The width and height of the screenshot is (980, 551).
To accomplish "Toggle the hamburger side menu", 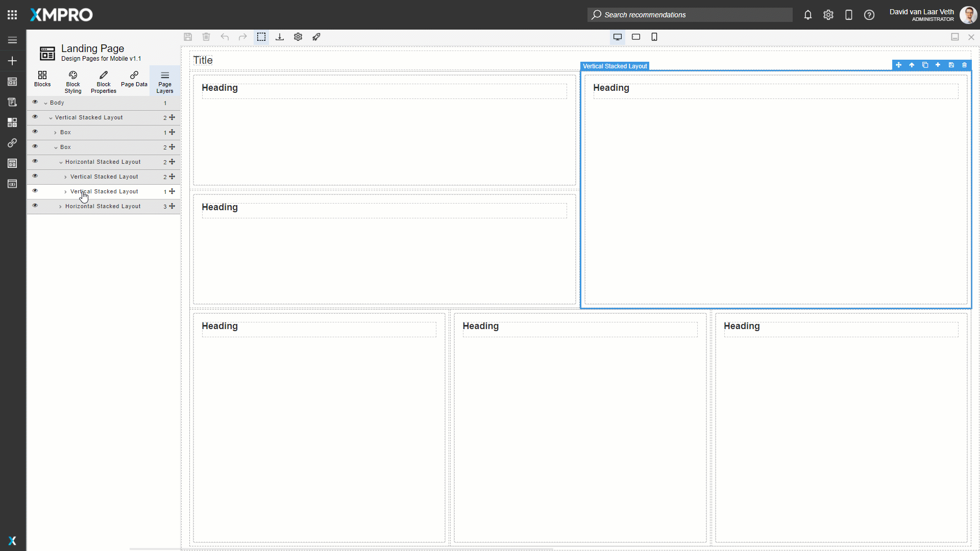I will (12, 40).
